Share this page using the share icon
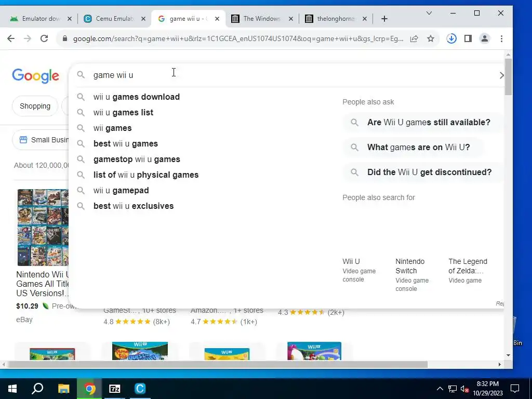 pyautogui.click(x=414, y=38)
